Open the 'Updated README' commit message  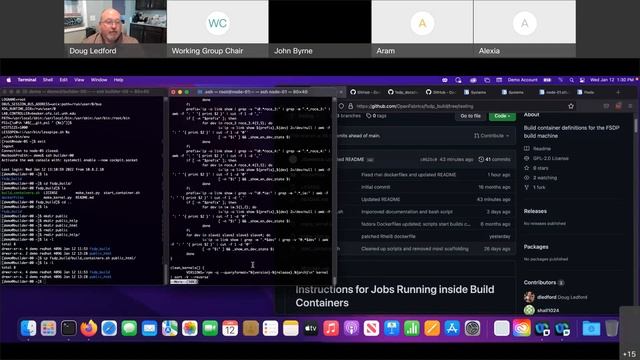pos(380,200)
